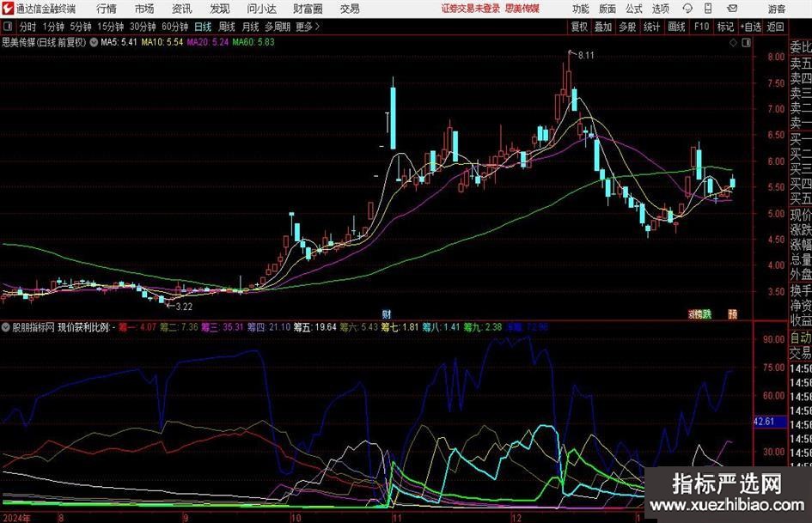Click the 复权 toolbar button

(579, 27)
